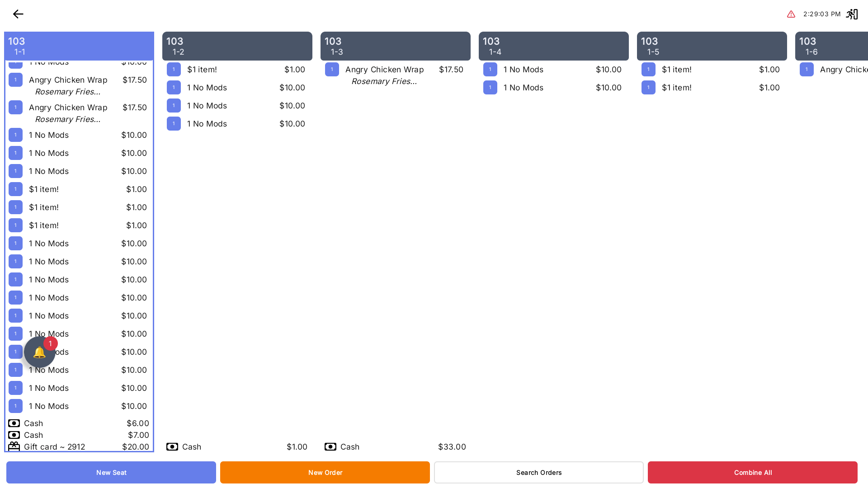Click the back arrow icon
Viewport: 868px width, 488px height.
pyautogui.click(x=18, y=14)
